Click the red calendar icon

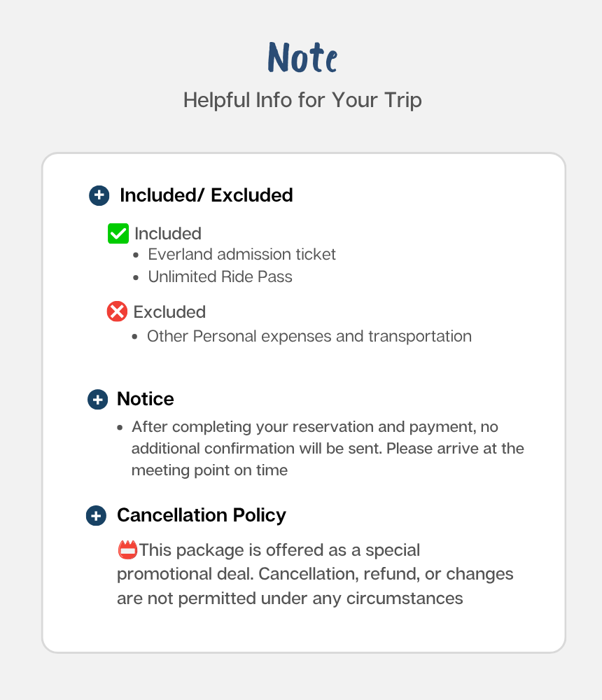[127, 549]
